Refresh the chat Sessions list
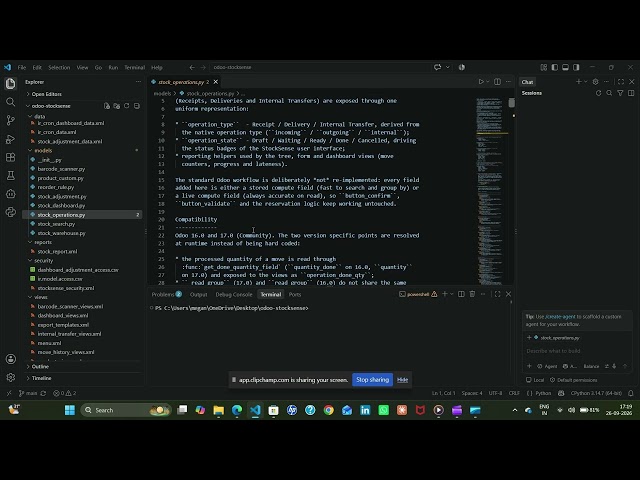 (x=598, y=93)
